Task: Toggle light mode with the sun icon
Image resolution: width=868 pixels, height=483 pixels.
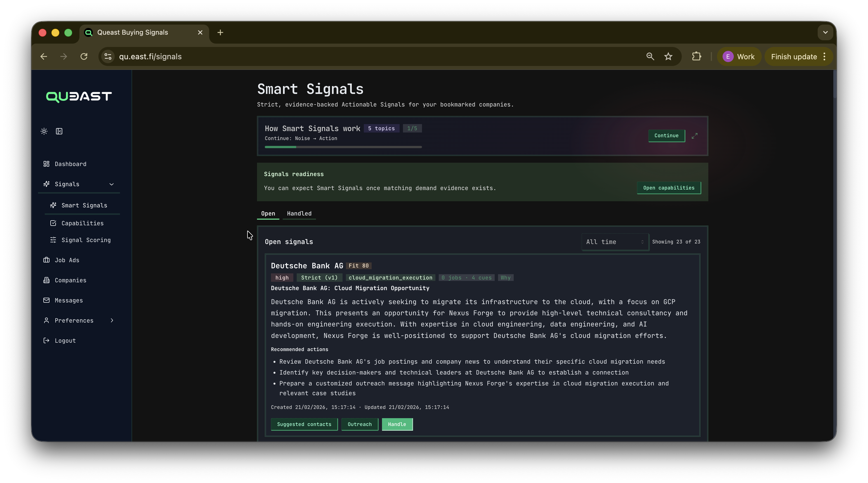Action: click(44, 131)
